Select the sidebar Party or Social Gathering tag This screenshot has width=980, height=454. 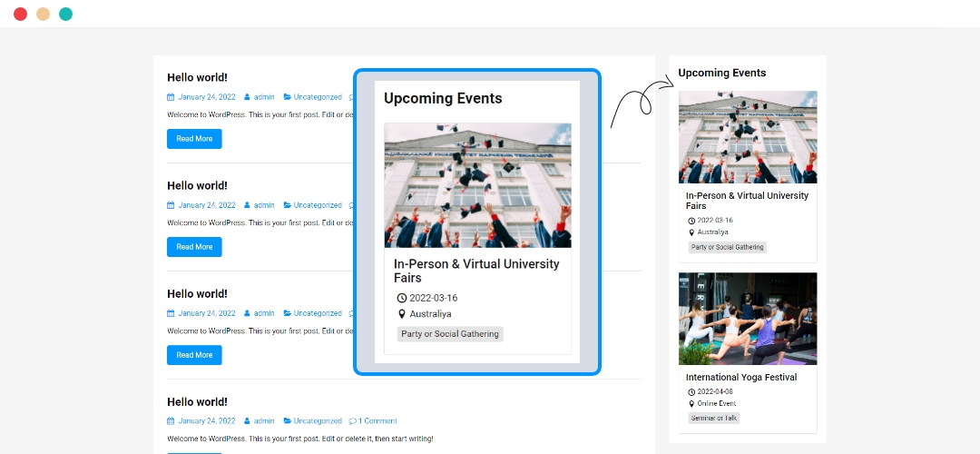tap(727, 247)
